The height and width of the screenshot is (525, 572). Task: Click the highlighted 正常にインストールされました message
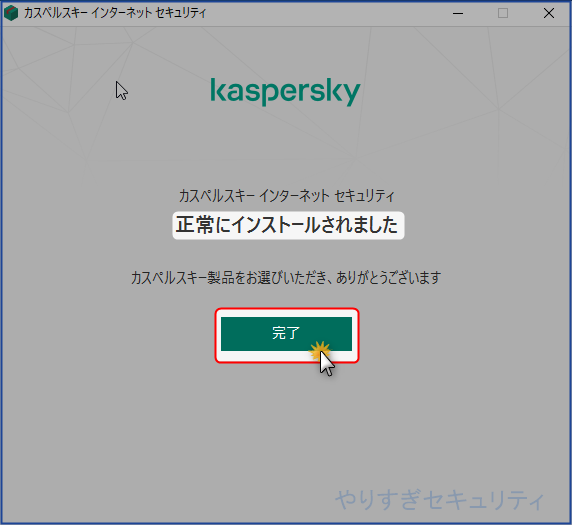point(288,225)
